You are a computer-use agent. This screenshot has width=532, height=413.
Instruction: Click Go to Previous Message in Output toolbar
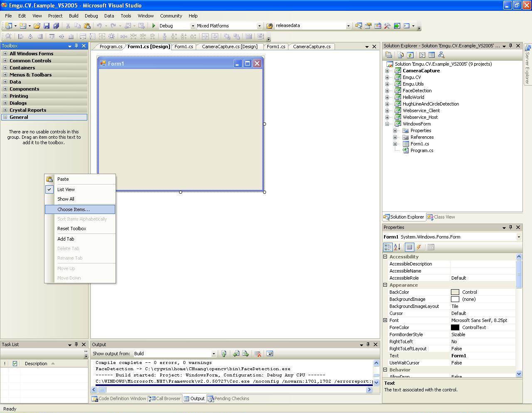point(236,354)
